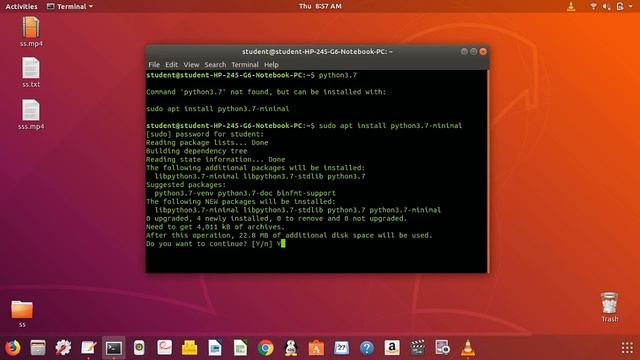
Task: Open the terminal View menu
Action: [x=191, y=64]
